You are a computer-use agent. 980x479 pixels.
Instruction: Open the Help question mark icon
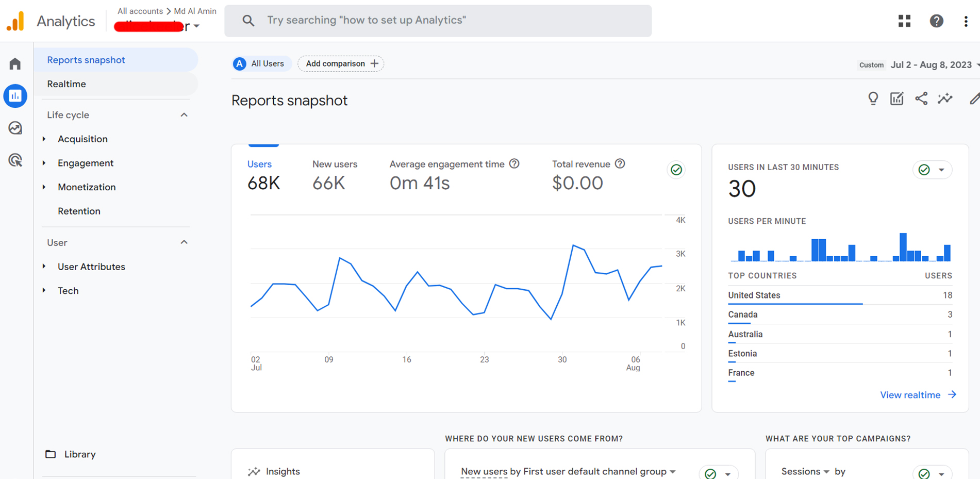[936, 21]
